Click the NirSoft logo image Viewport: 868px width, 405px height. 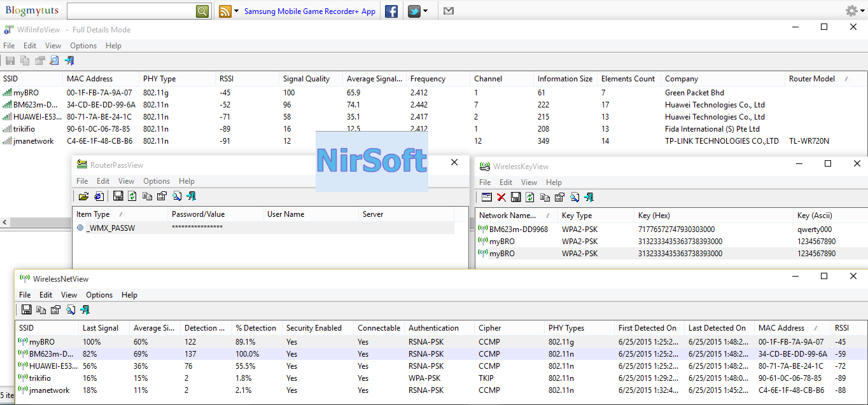click(x=372, y=161)
